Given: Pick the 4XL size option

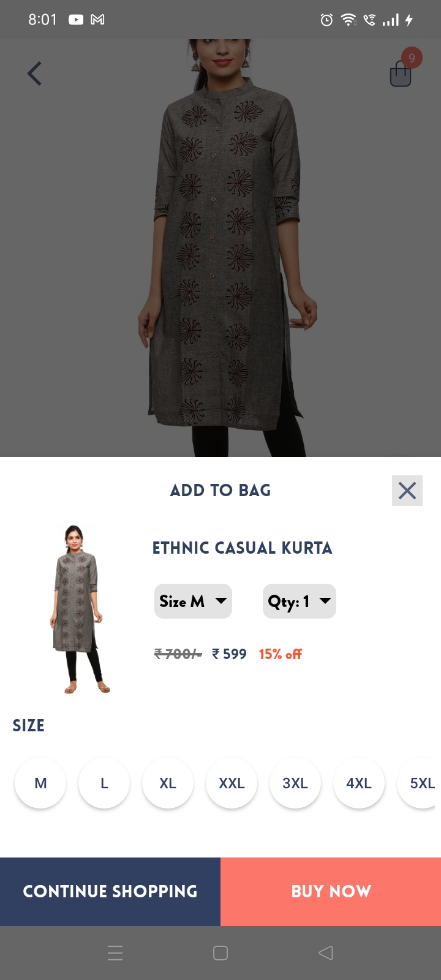Looking at the screenshot, I should click(x=359, y=783).
